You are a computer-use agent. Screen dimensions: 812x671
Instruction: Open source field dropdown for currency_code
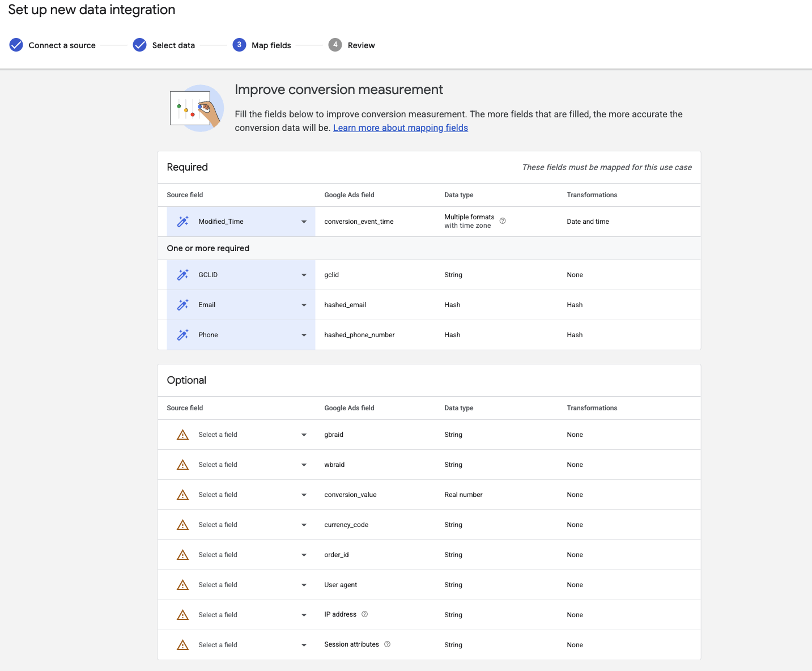coord(304,525)
